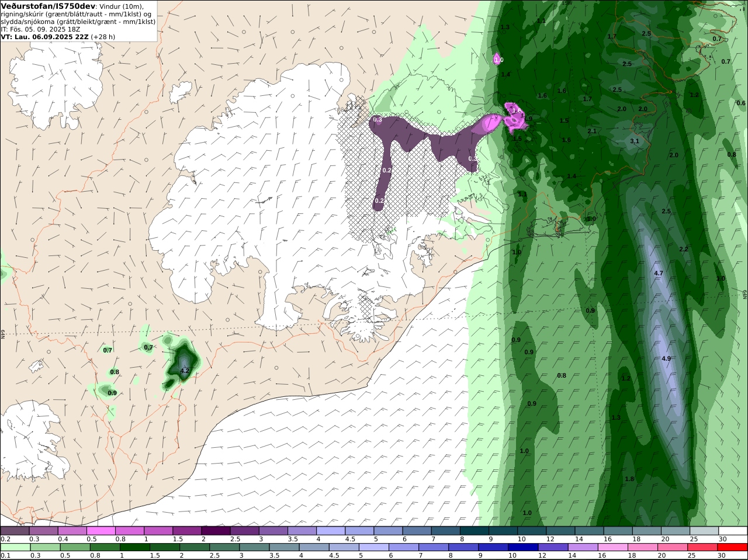Screen dimensions: 748x560
Task: Pick the dark green 1 swatch in the rain scale
Action: 134,547
